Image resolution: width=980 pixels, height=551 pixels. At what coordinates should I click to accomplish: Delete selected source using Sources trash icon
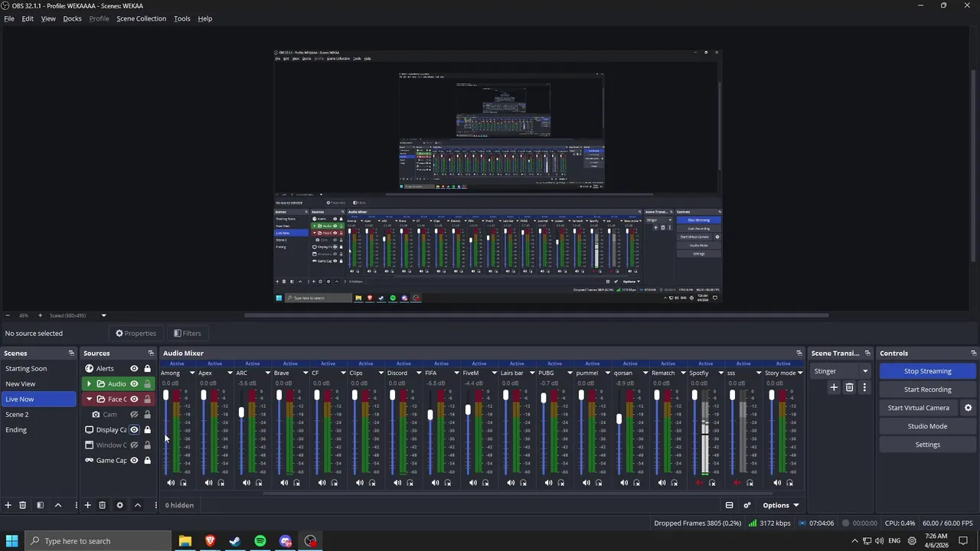(x=102, y=505)
